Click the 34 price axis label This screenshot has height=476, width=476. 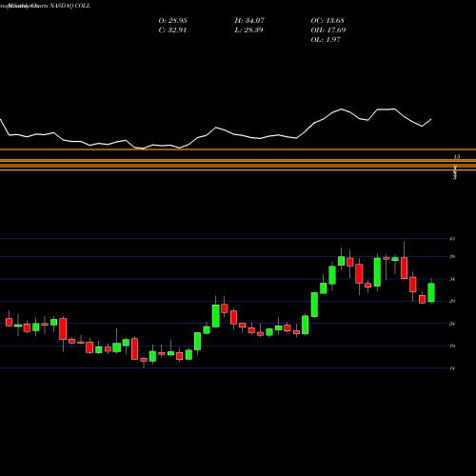(452, 279)
